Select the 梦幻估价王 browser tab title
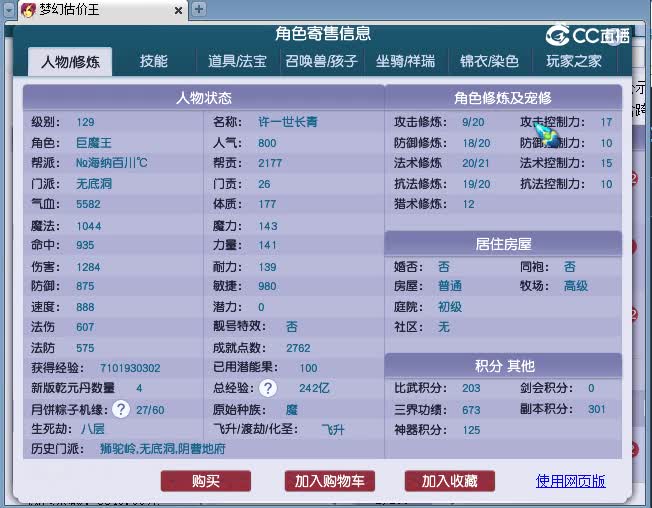The image size is (652, 508). (69, 10)
